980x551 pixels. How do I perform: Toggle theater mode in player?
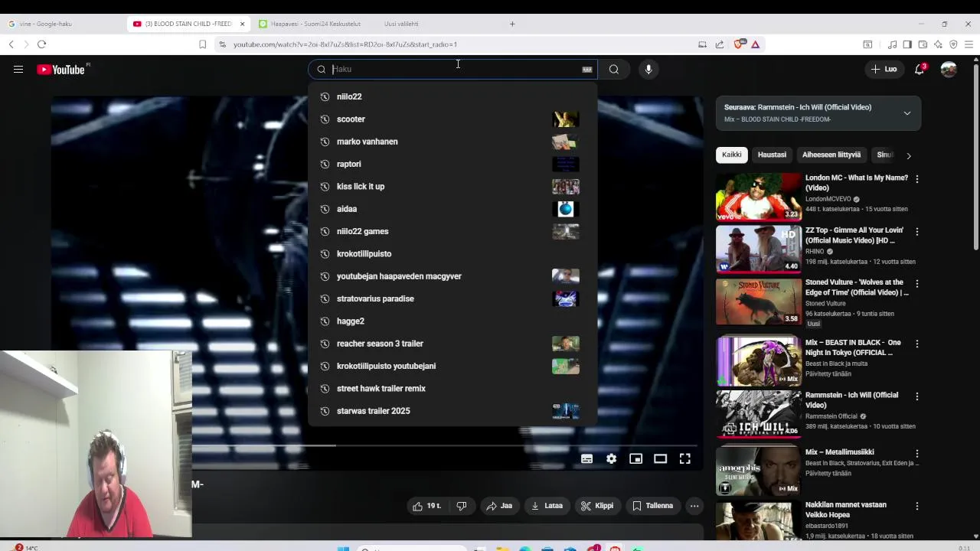point(660,459)
